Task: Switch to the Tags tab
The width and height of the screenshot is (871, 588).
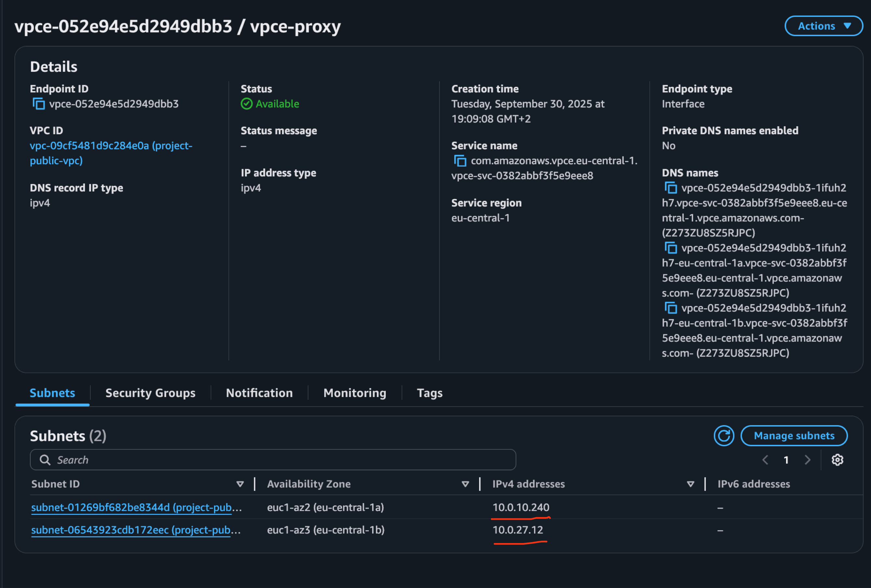Action: point(430,393)
